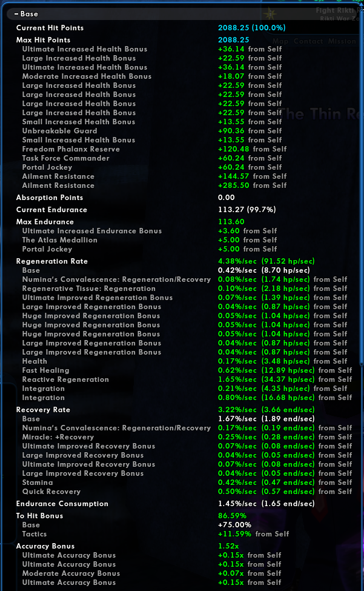Image resolution: width=364 pixels, height=591 pixels.
Task: Click the 86.59% to hit value
Action: (x=232, y=516)
